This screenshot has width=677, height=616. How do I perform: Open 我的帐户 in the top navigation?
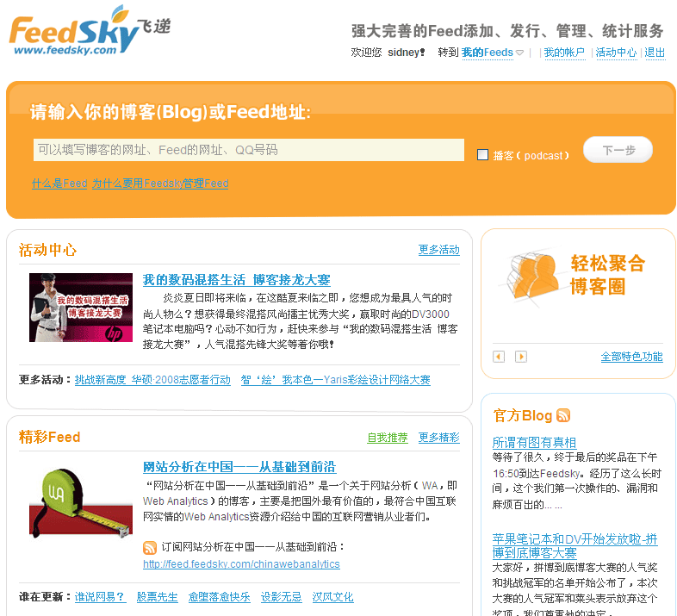click(564, 53)
